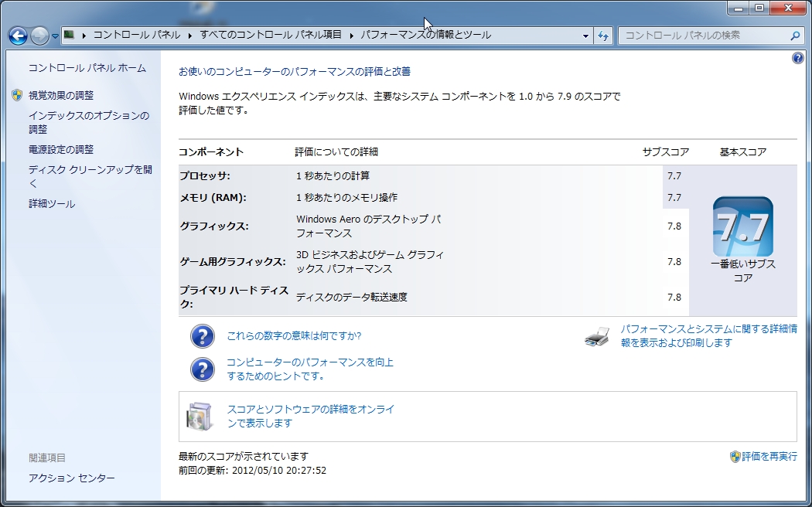The width and height of the screenshot is (812, 507).
Task: Click shield icon beside 評価を再実行
Action: click(x=735, y=456)
